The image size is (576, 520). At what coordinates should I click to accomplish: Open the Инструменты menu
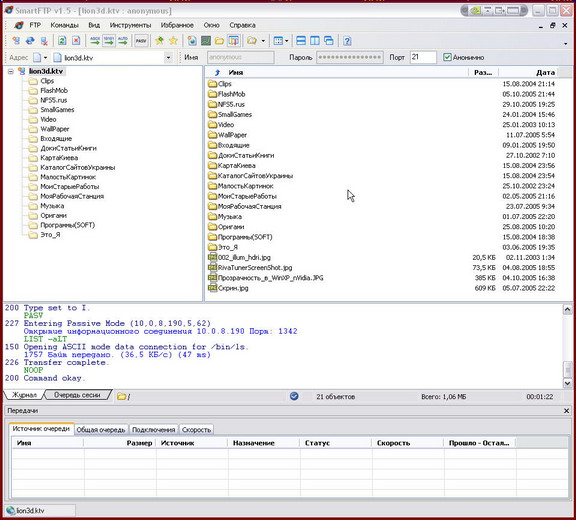click(130, 25)
